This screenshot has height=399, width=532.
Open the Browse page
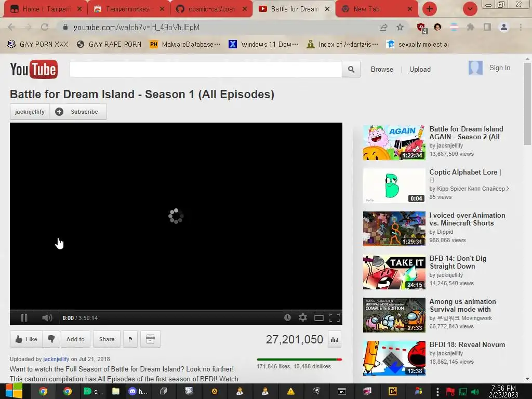tap(382, 69)
